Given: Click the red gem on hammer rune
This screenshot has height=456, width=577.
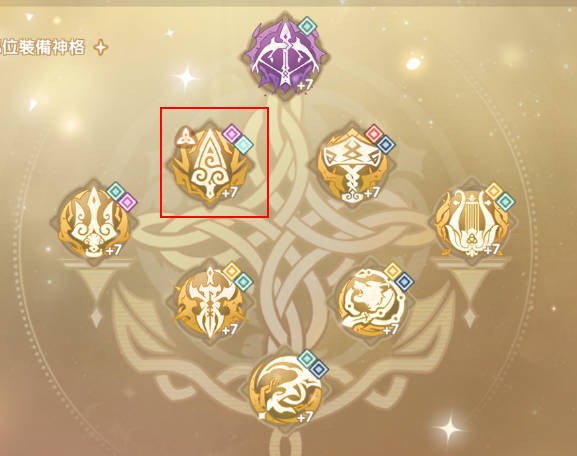Looking at the screenshot, I should click(x=374, y=134).
